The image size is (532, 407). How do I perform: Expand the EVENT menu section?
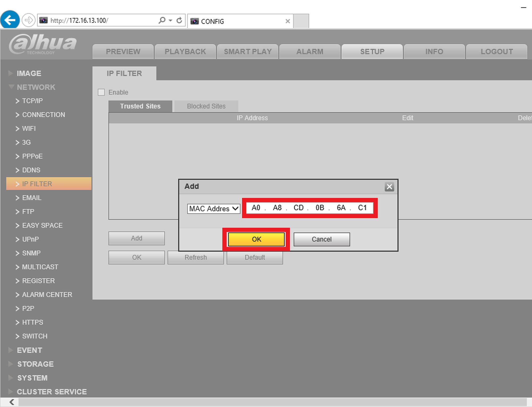coord(29,350)
